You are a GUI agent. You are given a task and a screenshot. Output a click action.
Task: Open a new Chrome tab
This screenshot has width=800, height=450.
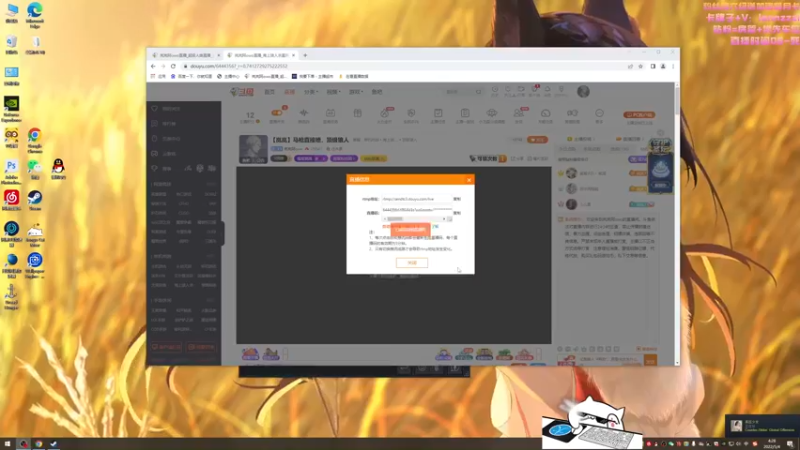[305, 55]
